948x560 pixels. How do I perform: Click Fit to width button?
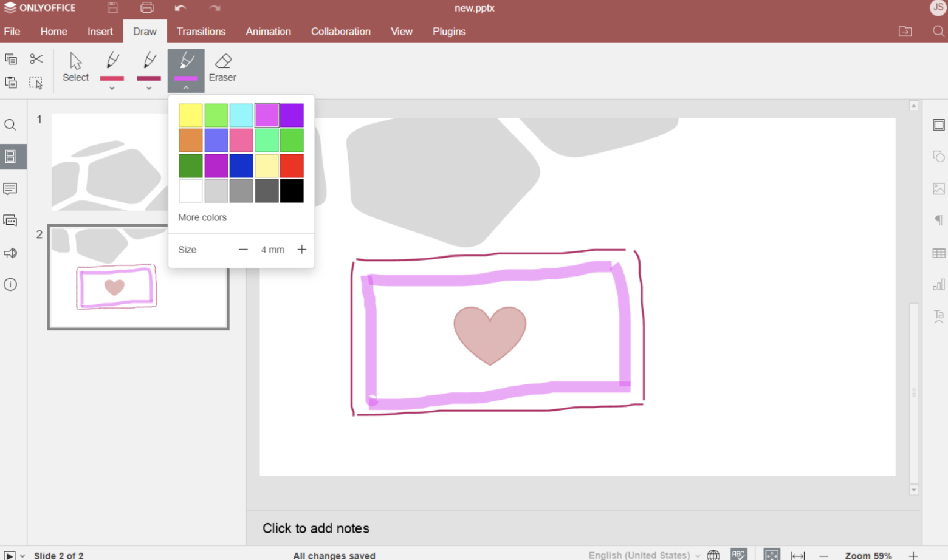(798, 556)
